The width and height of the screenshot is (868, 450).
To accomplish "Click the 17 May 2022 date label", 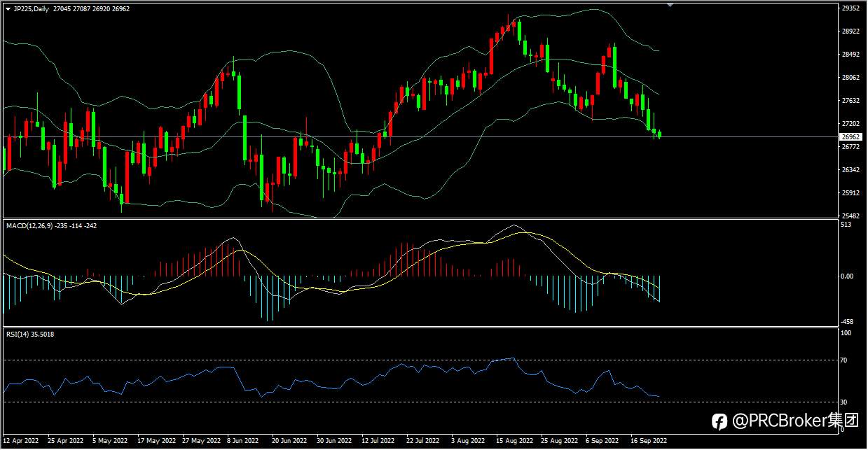I will click(156, 442).
